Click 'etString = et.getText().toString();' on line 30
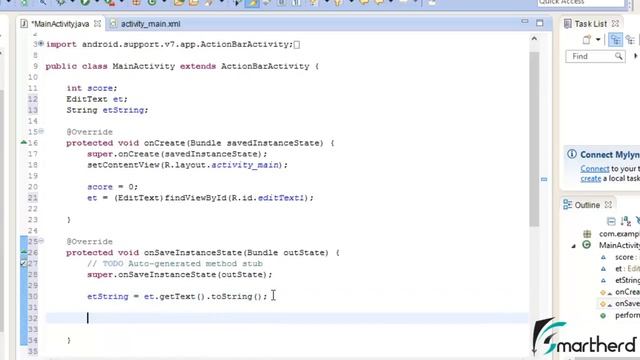This screenshot has width=640, height=360. click(177, 297)
